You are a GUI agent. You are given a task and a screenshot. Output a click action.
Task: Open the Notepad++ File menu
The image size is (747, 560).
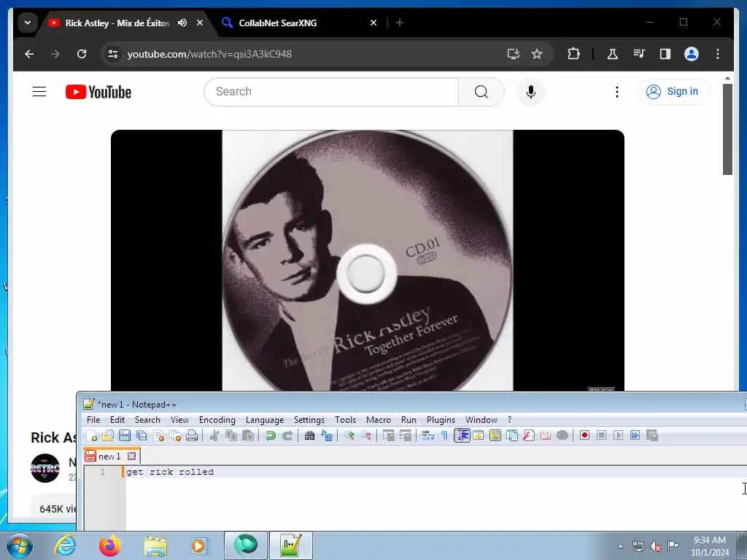pos(93,419)
